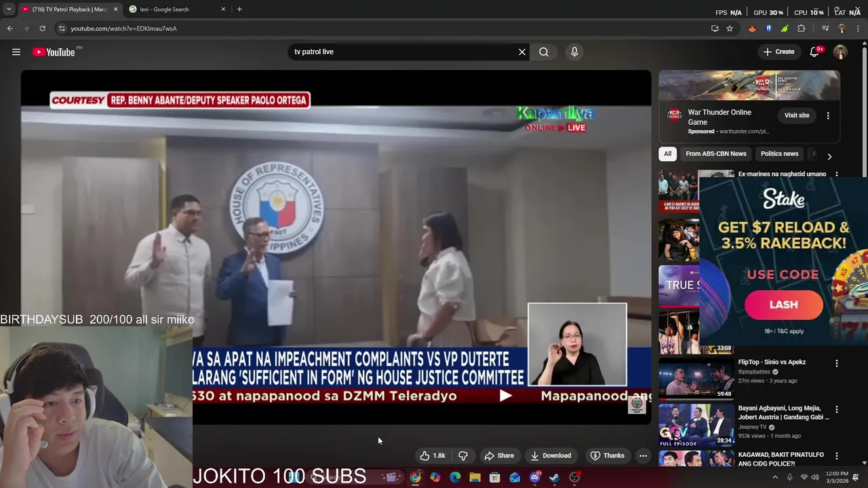Select Politics news chip
868x488 pixels.
[x=779, y=154]
